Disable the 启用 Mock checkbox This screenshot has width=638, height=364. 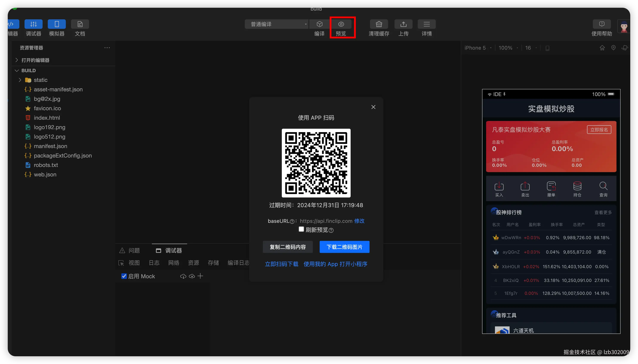(x=124, y=276)
